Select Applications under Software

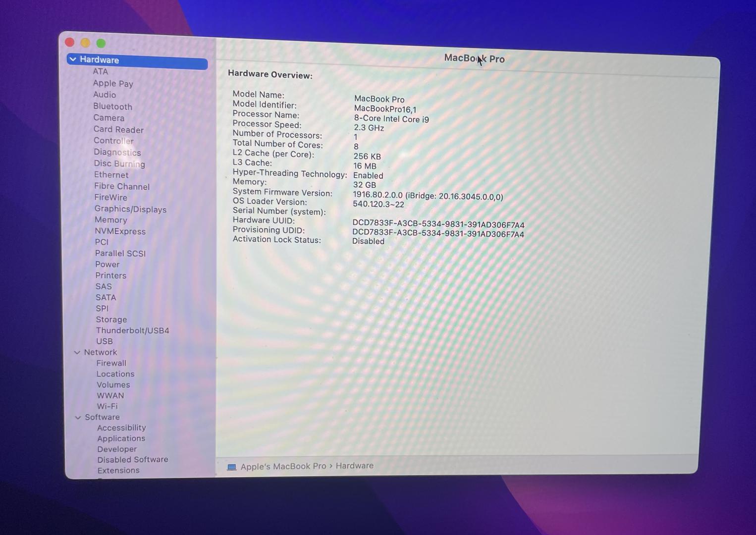121,438
